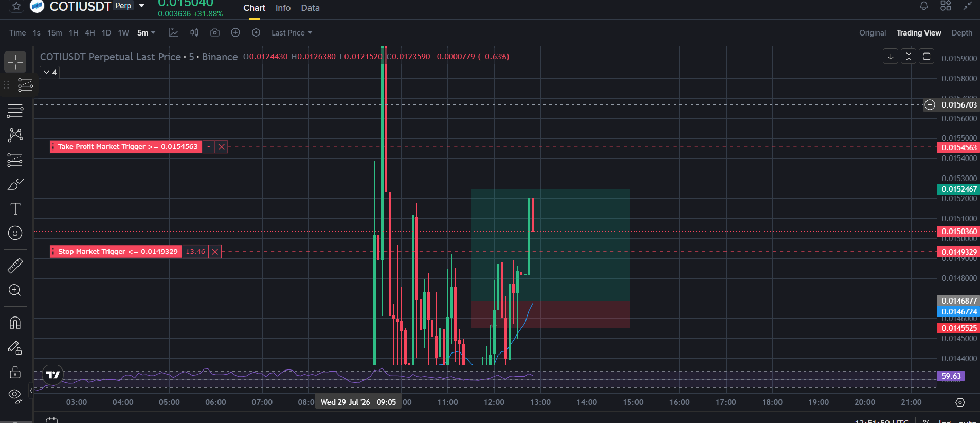Select the Text annotation tool
980x423 pixels.
(x=15, y=209)
